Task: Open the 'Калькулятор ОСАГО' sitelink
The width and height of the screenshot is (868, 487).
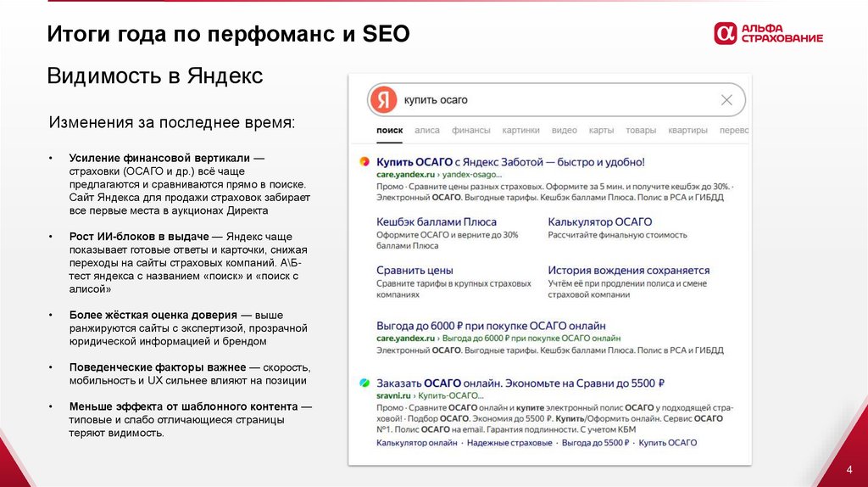Action: click(600, 221)
